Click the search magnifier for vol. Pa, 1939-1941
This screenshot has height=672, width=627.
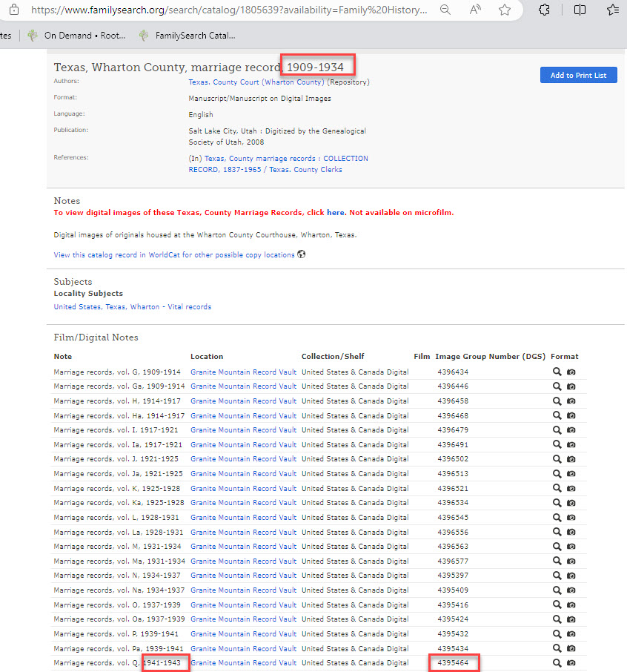tap(557, 648)
